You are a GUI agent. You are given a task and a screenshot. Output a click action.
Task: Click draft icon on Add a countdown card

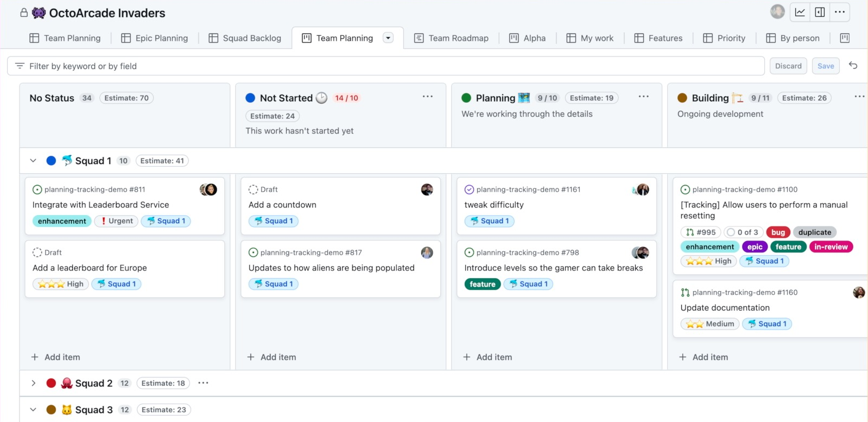click(254, 190)
